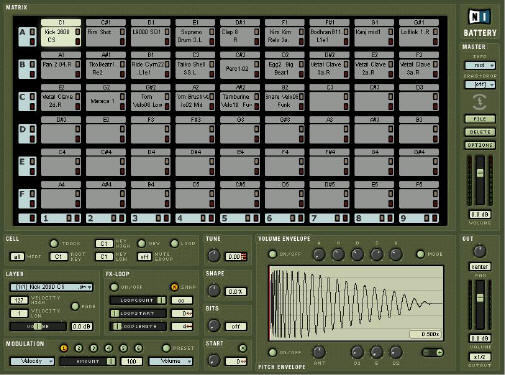505x375 pixels.
Task: Click the pitch envelope B knob
Action: 377,352
